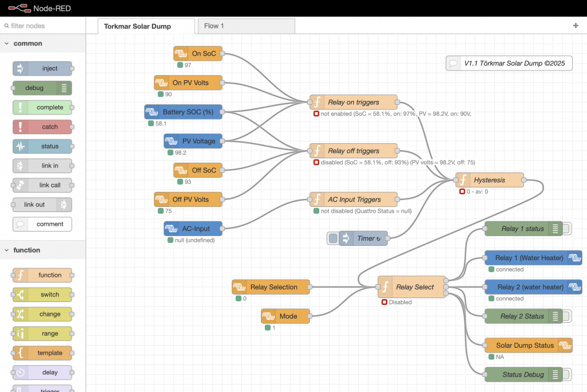Viewport: 587px width, 392px height.
Task: Click the inject node icon in palette
Action: (x=20, y=69)
